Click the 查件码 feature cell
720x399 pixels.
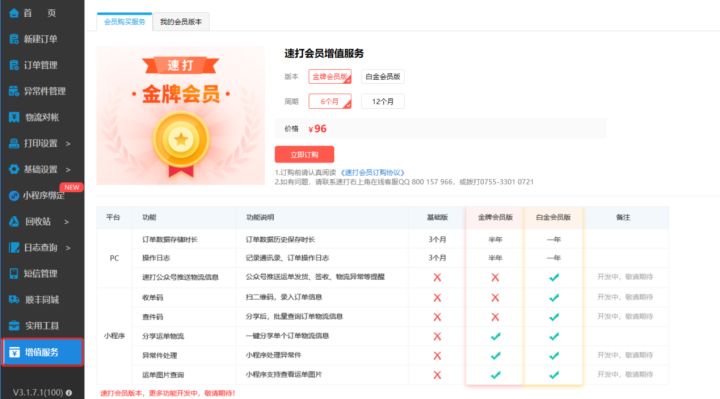click(152, 317)
